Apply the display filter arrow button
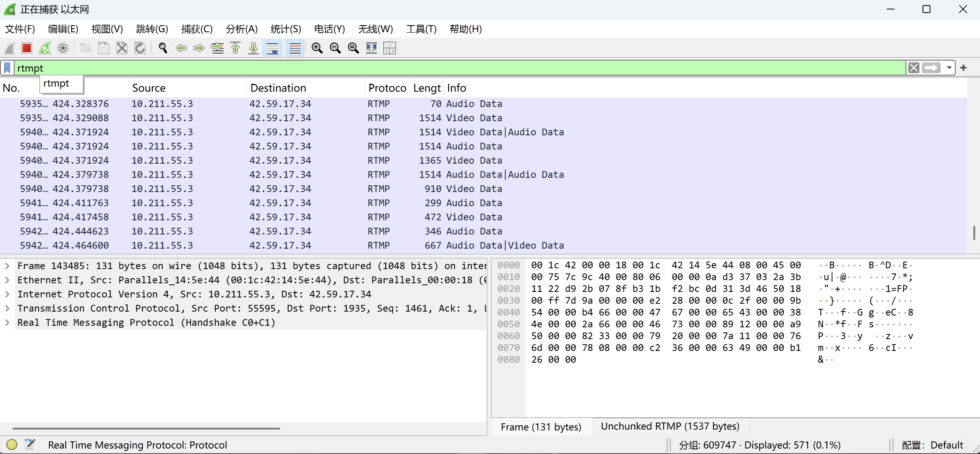This screenshot has width=980, height=454. (931, 68)
